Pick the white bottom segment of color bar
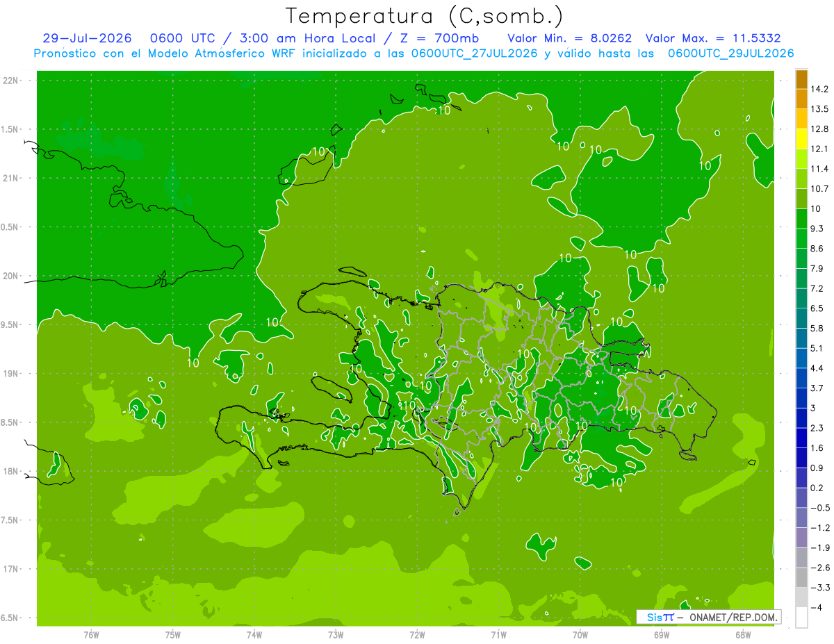Image resolution: width=834 pixels, height=644 pixels. [x=801, y=618]
